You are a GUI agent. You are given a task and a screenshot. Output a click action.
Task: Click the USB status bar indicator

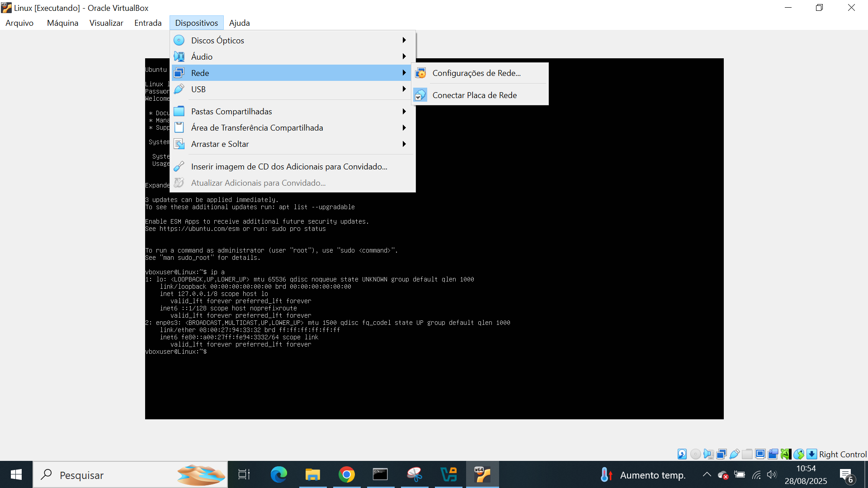734,454
